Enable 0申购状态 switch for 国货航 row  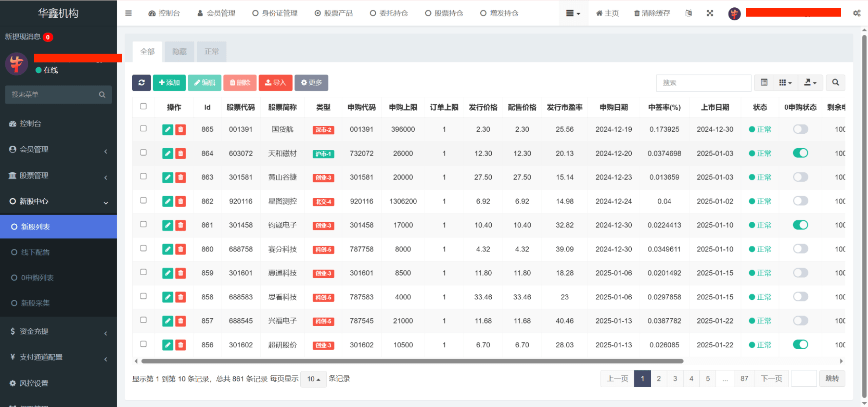pos(800,129)
